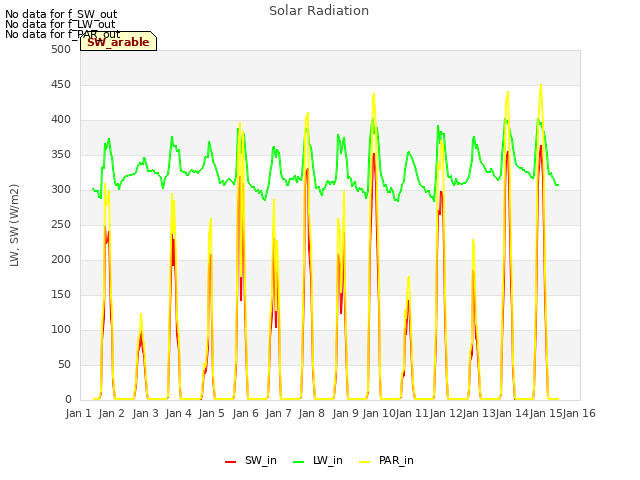Click the Solar Radiation chart title
640x480 pixels.
319,11
